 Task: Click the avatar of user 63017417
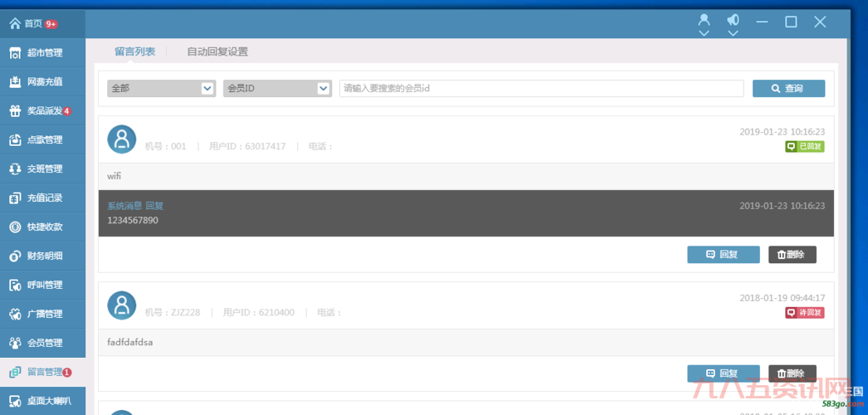[x=122, y=139]
